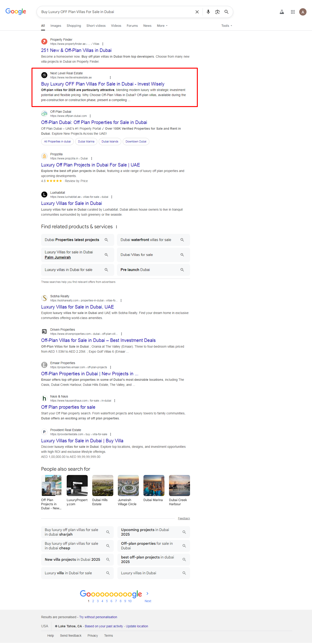312x644 pixels.
Task: Open the Privacy footer link
Action: [x=93, y=636]
